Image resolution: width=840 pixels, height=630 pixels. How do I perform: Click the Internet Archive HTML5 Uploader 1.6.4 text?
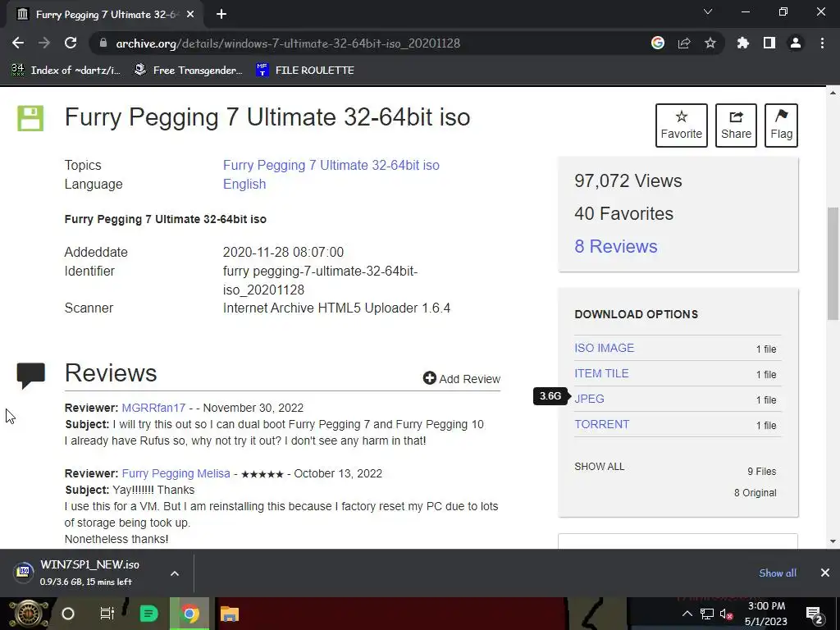(x=336, y=308)
